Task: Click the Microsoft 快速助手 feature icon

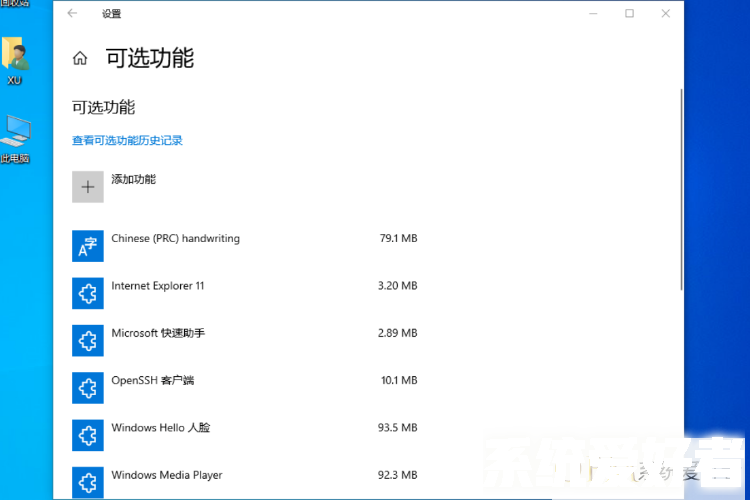Action: coord(88,340)
